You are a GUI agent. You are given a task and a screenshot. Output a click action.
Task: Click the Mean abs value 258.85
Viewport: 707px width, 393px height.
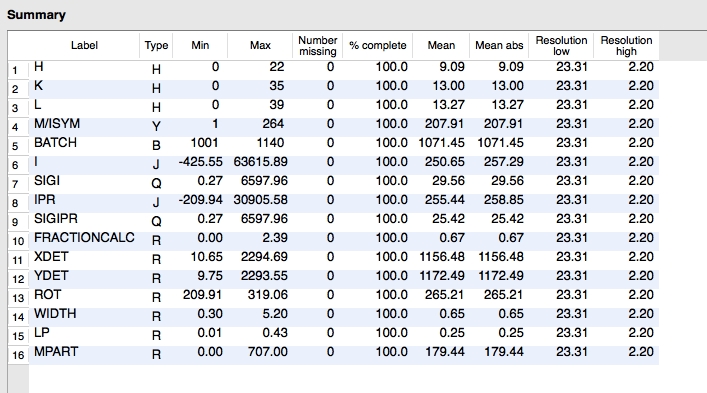(x=504, y=200)
